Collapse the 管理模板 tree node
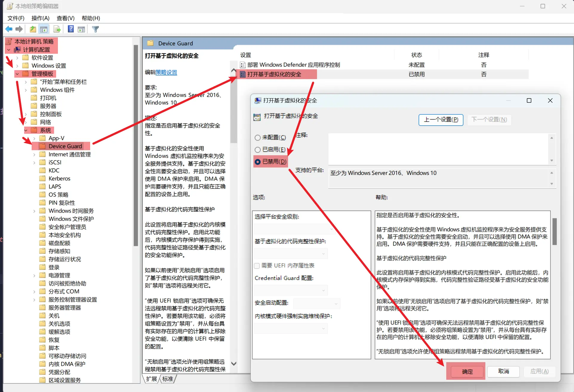The height and width of the screenshot is (392, 574). coord(17,74)
